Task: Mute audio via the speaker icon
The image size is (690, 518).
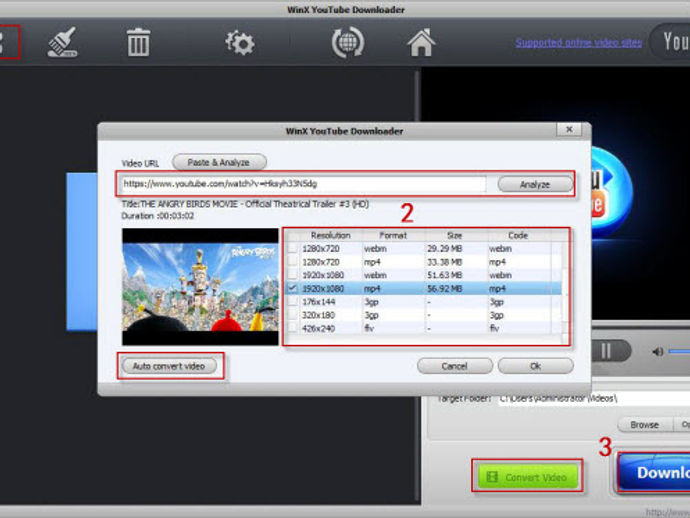Action: click(657, 351)
